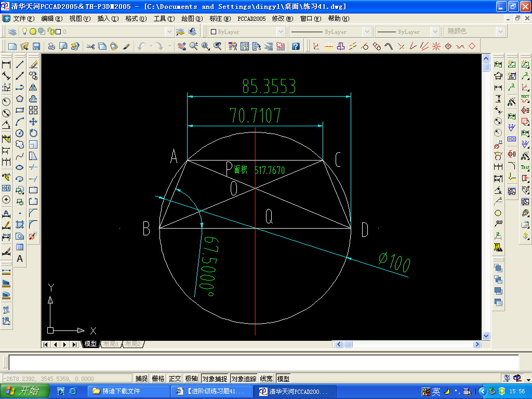Expand the layer selection dropdown

pyautogui.click(x=169, y=32)
